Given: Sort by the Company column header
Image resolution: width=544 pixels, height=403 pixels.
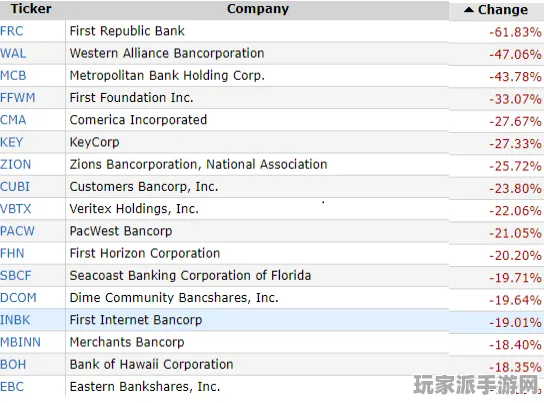Looking at the screenshot, I should (x=258, y=9).
